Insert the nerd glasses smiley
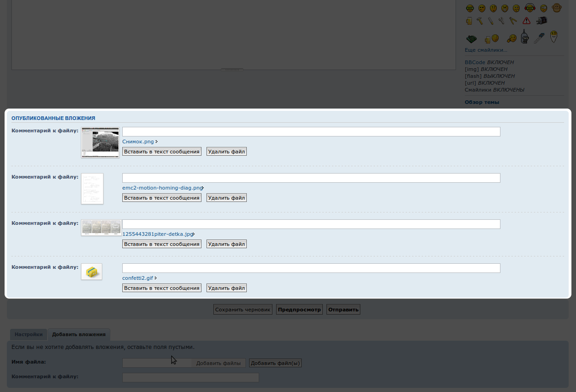576x392 pixels. tap(470, 8)
